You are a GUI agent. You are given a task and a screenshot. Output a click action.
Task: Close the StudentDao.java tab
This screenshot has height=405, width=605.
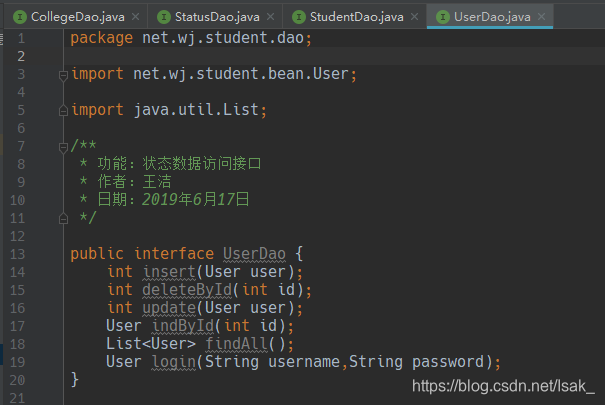click(x=414, y=17)
